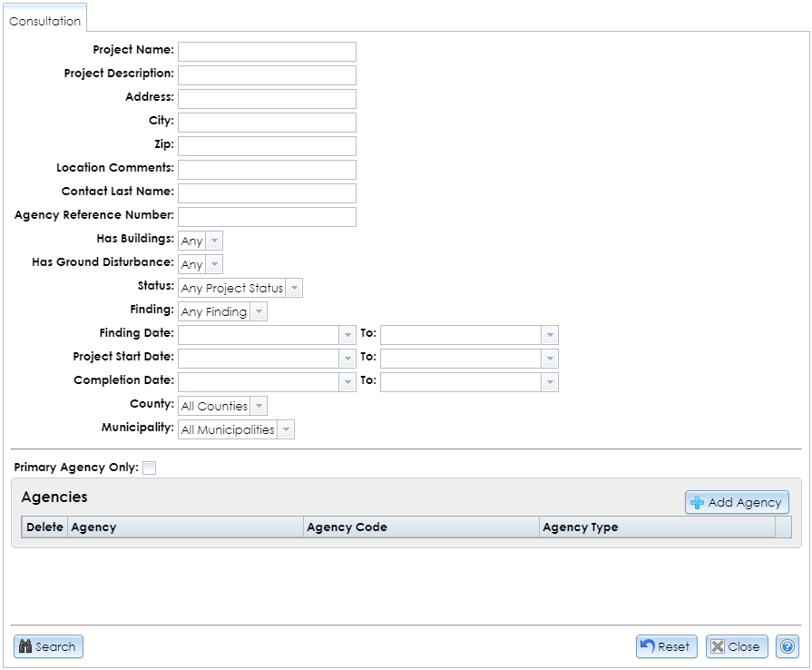
Task: Select the Consultation tab
Action: [x=44, y=18]
